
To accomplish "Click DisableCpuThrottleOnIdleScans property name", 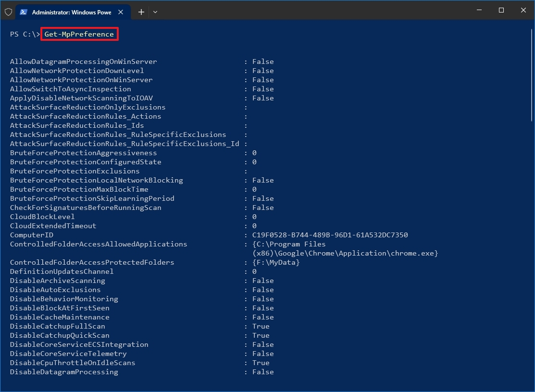I will coord(72,363).
